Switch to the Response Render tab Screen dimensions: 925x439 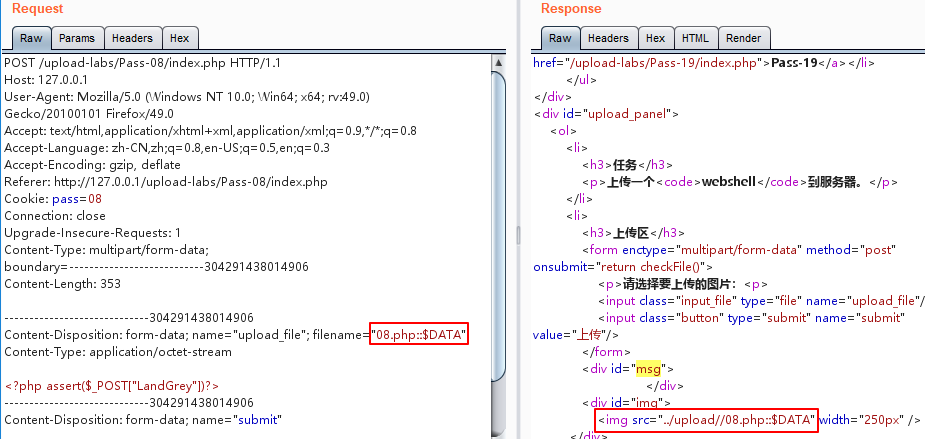point(743,38)
